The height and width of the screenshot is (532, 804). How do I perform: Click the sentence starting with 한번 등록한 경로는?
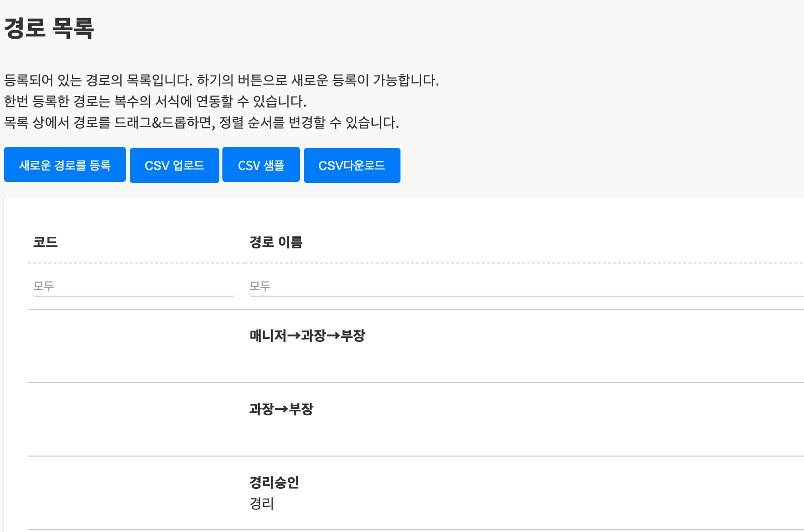[x=155, y=102]
